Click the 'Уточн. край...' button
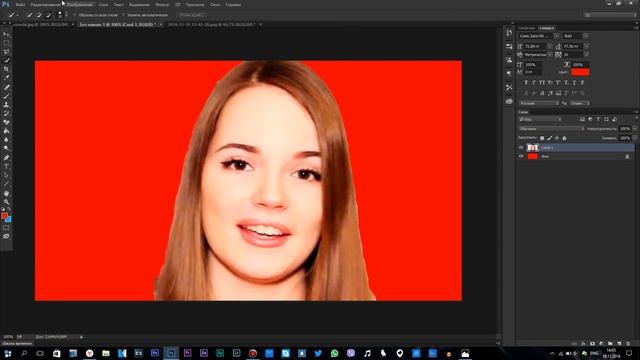Viewport: 640px width, 360px height. click(191, 15)
